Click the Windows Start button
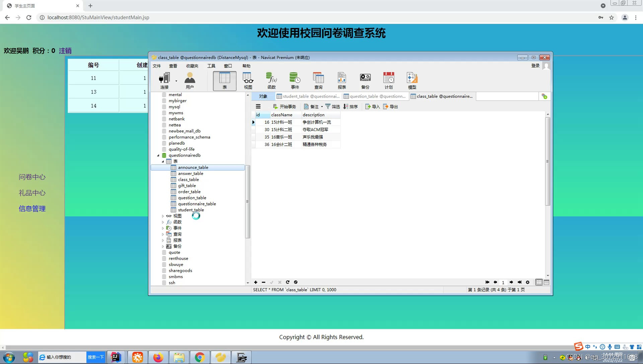 click(9, 357)
